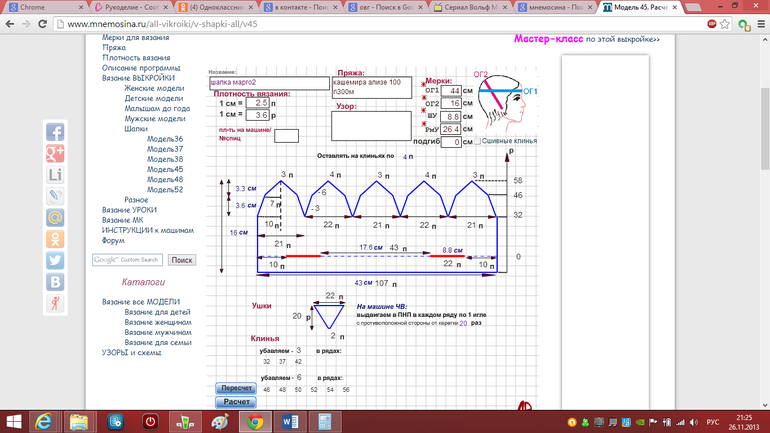Screen dimensions: 770x433
Task: Toggle the Сшивные клинья checkbox
Action: point(477,142)
